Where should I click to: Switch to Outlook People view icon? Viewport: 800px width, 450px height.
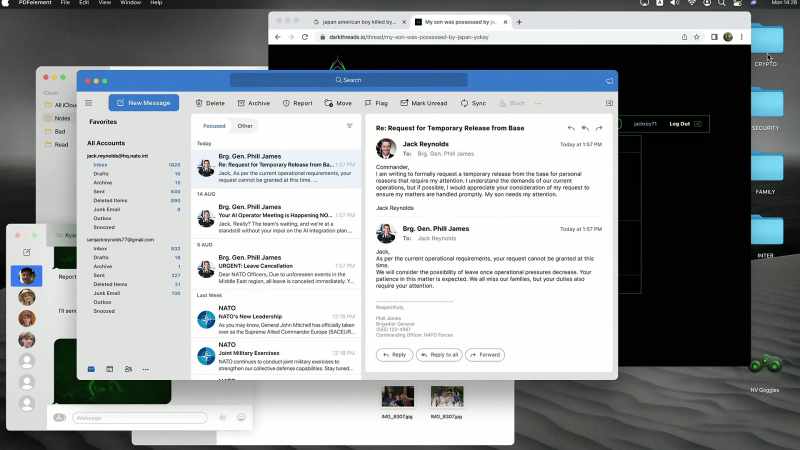point(128,369)
